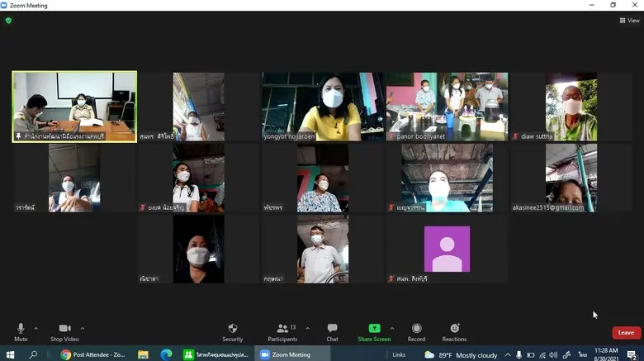Switch to Post Attendee Chrome taskbar item
Screen dimensions: 644x361
[x=92, y=354]
